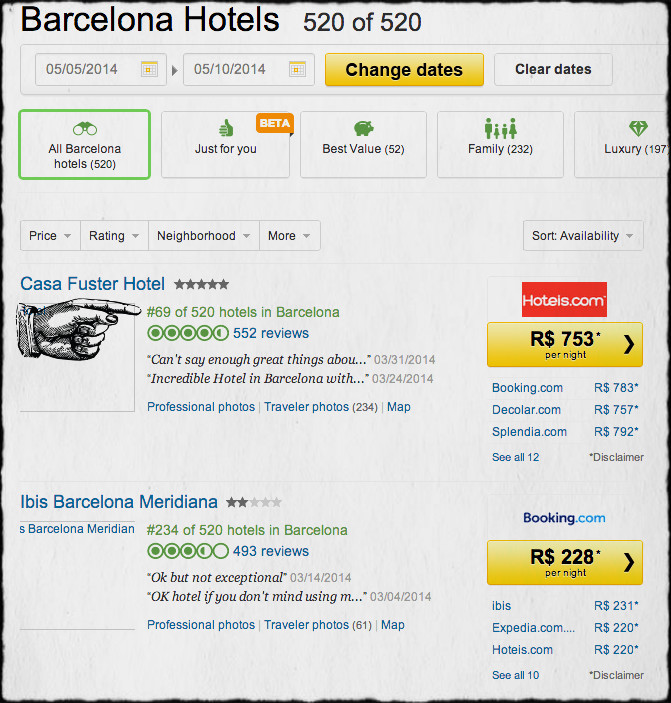The height and width of the screenshot is (703, 671).
Task: Open check-out date calendar icon
Action: tap(297, 69)
